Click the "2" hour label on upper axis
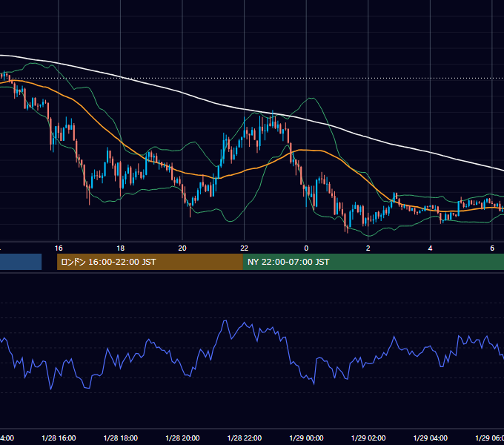This screenshot has width=504, height=445. [368, 248]
